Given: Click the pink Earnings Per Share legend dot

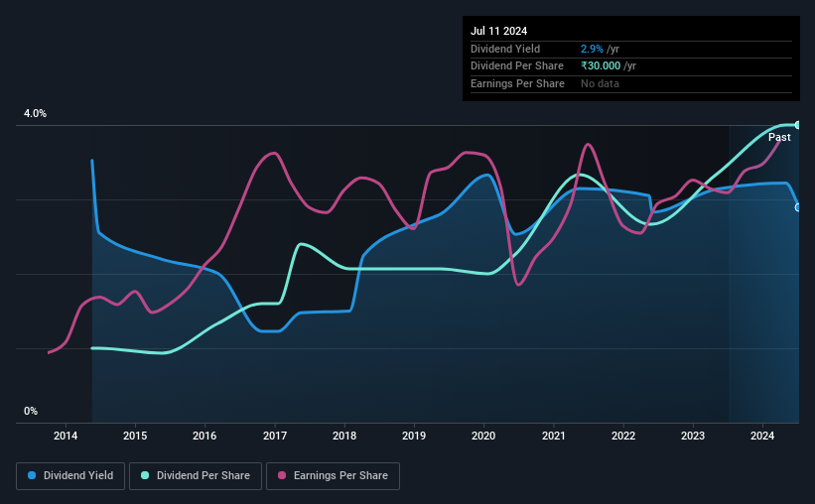Looking at the screenshot, I should [282, 475].
